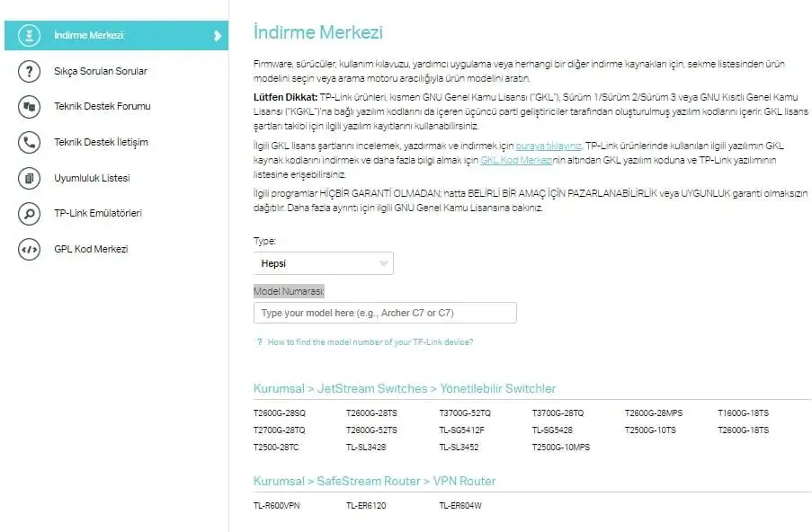Select the T3700G-52TQ model
The image size is (812, 532).
[465, 413]
